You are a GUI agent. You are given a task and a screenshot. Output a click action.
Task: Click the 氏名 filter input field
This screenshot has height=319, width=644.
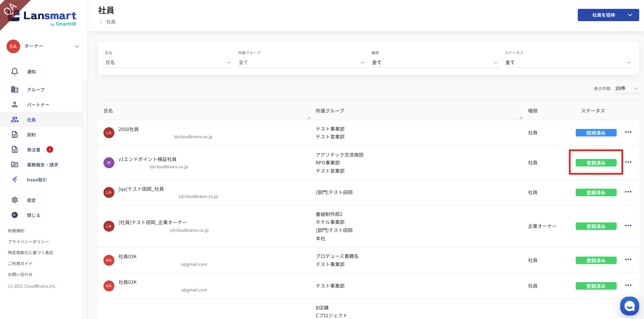[x=165, y=62]
